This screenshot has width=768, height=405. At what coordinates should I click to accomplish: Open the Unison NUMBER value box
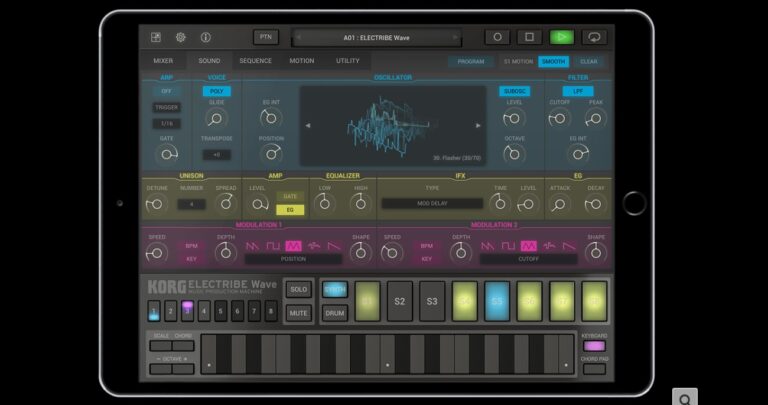(192, 204)
